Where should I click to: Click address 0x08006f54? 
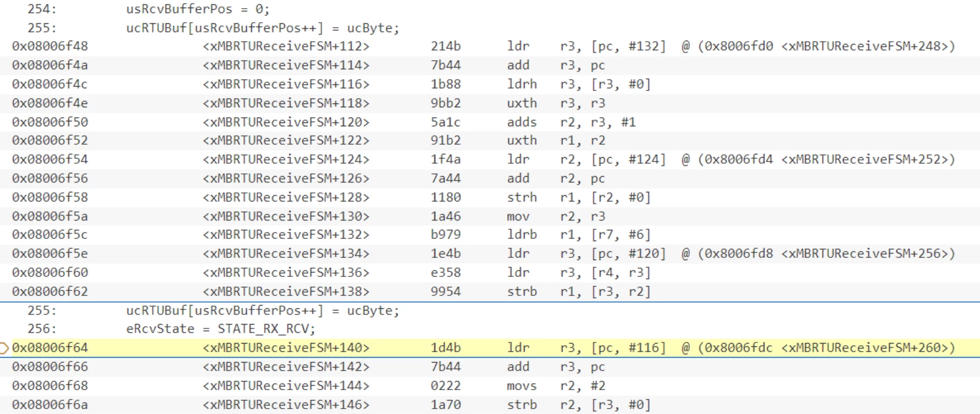(50, 160)
